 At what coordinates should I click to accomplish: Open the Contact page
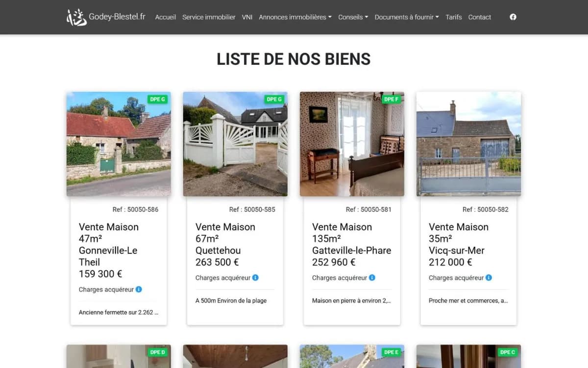[480, 17]
